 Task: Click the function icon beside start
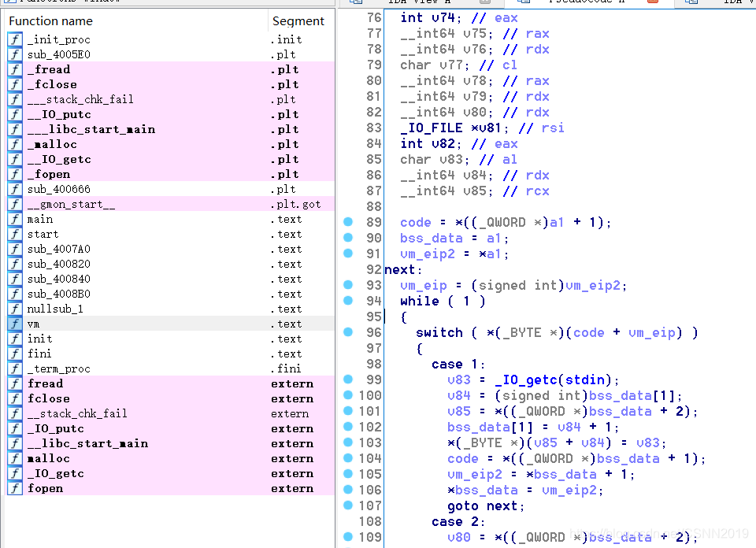tap(15, 234)
